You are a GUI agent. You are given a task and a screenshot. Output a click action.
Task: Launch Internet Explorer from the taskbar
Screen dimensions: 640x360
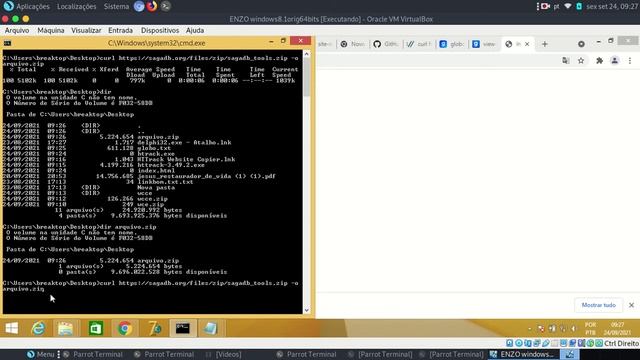(x=38, y=328)
